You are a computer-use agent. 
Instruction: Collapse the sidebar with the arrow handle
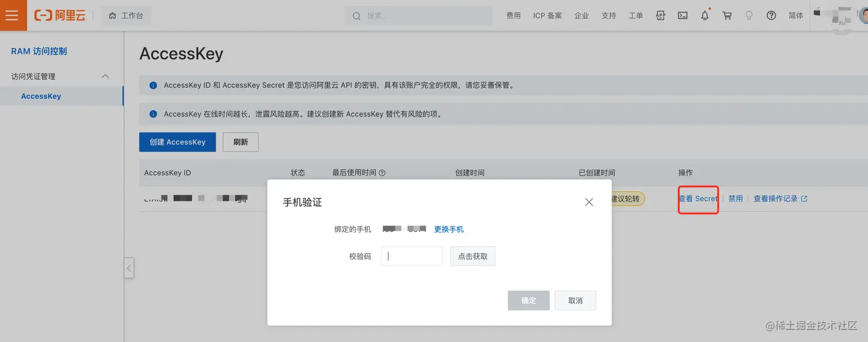tap(129, 268)
